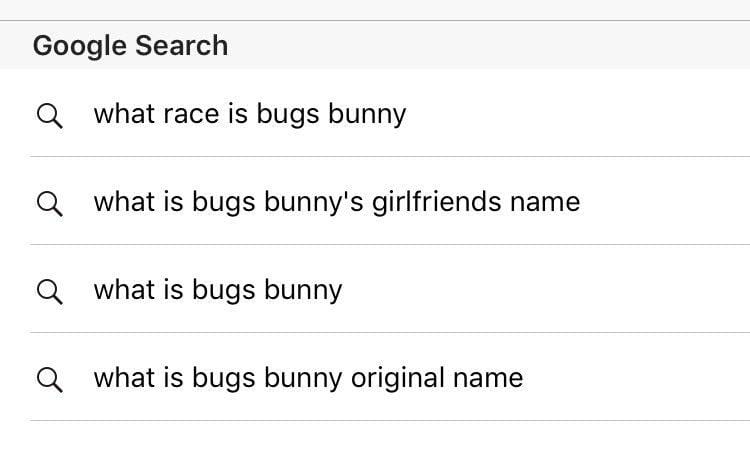The image size is (750, 451).
Task: Search for Bugs Bunny's race via first suggestion
Action: [250, 114]
